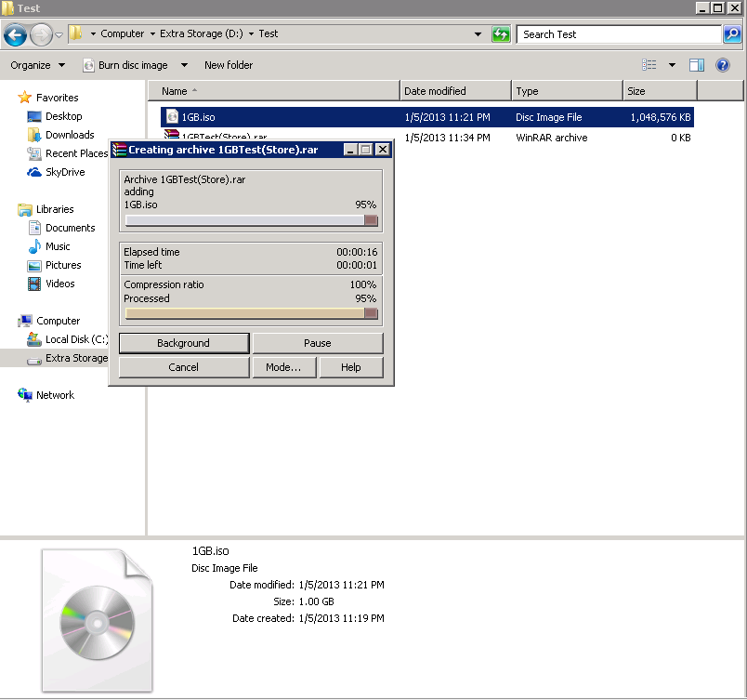The width and height of the screenshot is (747, 700).
Task: Click the green Refresh icon
Action: [x=501, y=34]
